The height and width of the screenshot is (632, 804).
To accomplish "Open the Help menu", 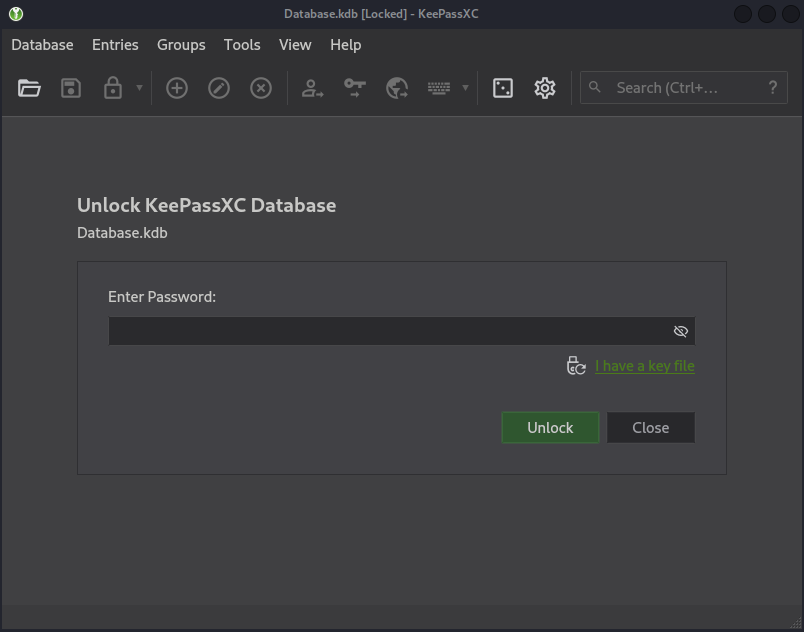I will [346, 45].
